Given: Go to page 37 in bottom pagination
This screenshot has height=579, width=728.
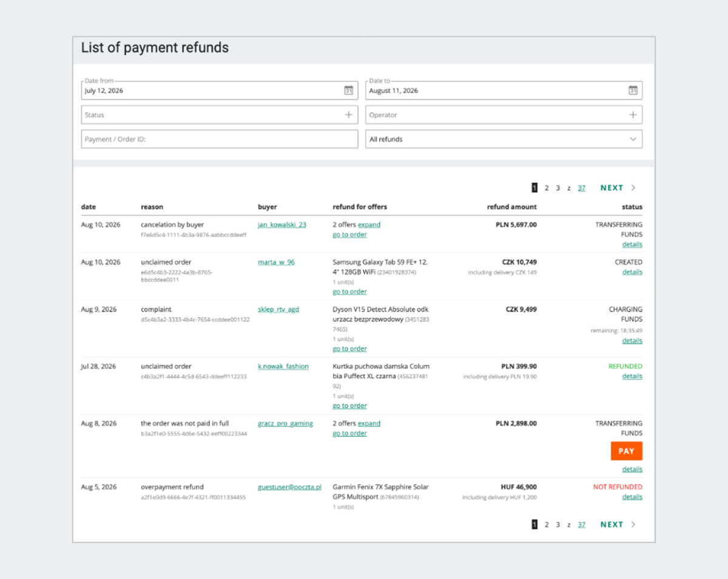Looking at the screenshot, I should coord(582,524).
